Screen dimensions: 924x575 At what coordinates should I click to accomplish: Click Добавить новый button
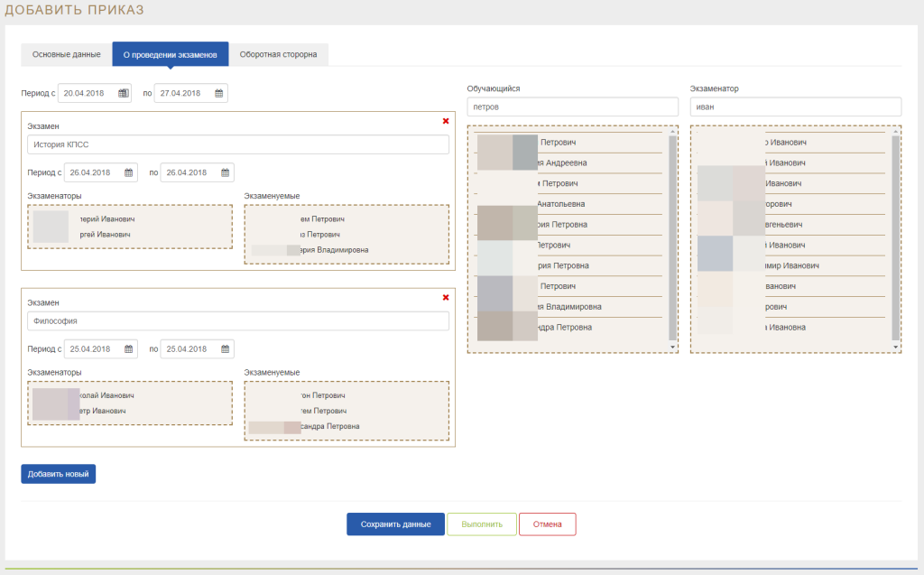coord(58,474)
